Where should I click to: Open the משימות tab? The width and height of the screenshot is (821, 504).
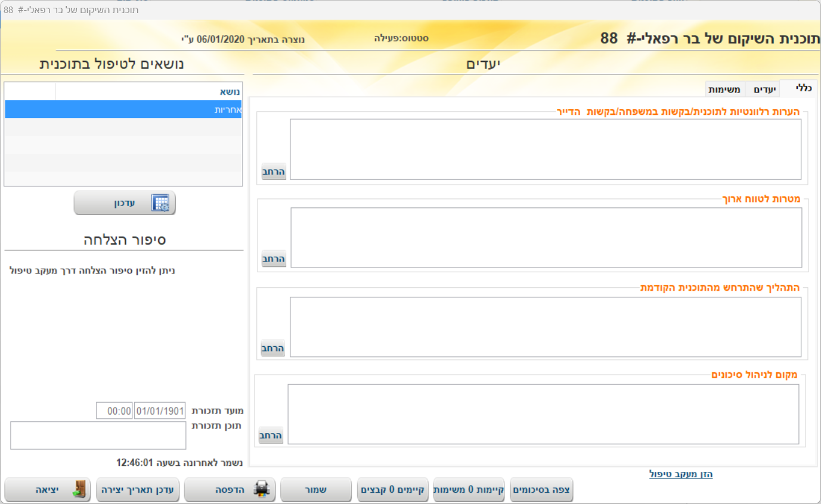724,89
